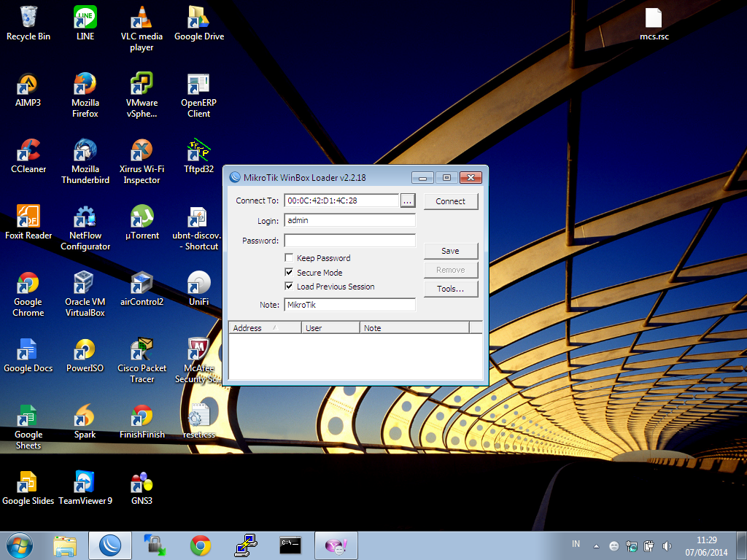Launch Cisco Packet Tracer from the desktop
The height and width of the screenshot is (560, 747).
142,350
